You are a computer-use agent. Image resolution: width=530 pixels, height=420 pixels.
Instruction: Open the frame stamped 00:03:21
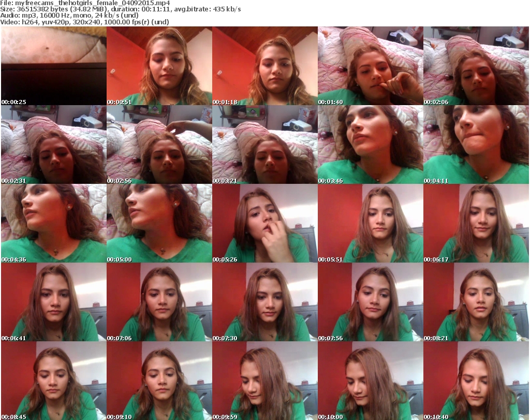point(265,144)
